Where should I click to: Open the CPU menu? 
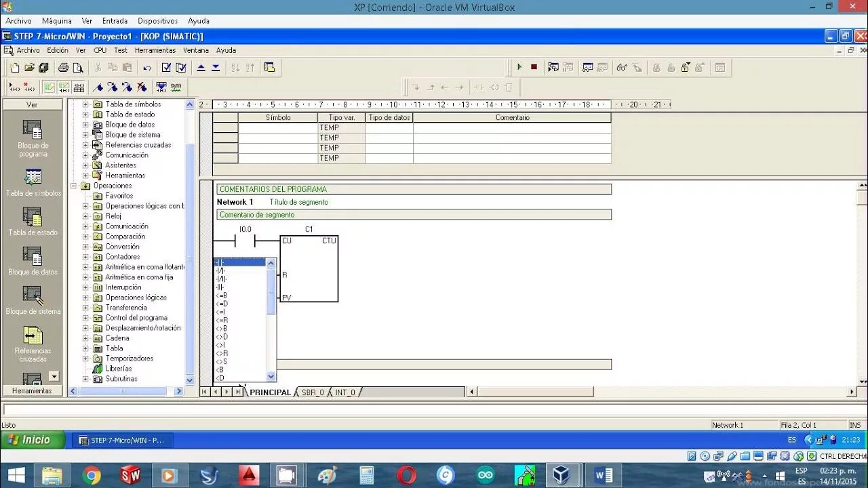tap(100, 50)
